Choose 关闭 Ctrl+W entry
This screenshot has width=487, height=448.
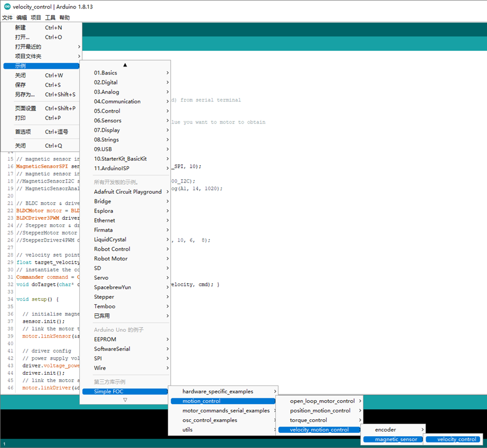41,76
